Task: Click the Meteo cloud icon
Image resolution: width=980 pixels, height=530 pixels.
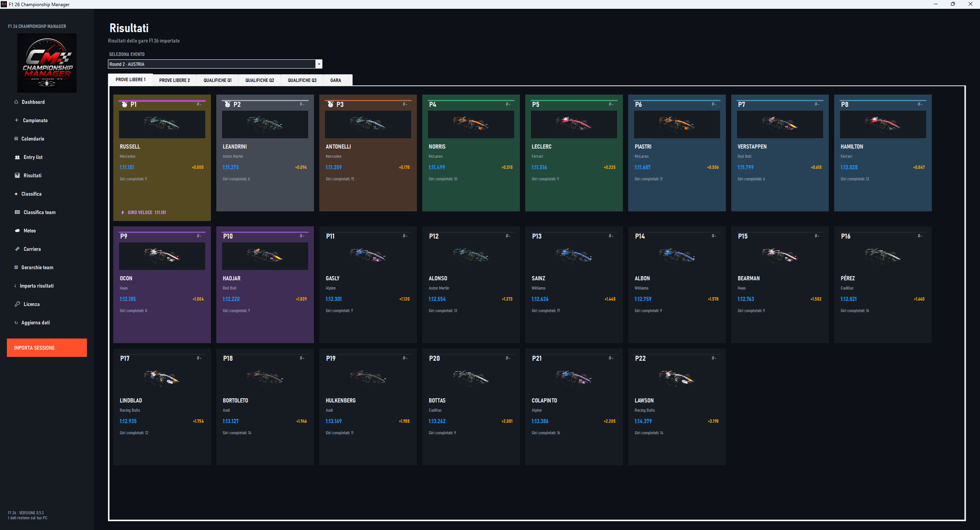Action: tap(17, 231)
